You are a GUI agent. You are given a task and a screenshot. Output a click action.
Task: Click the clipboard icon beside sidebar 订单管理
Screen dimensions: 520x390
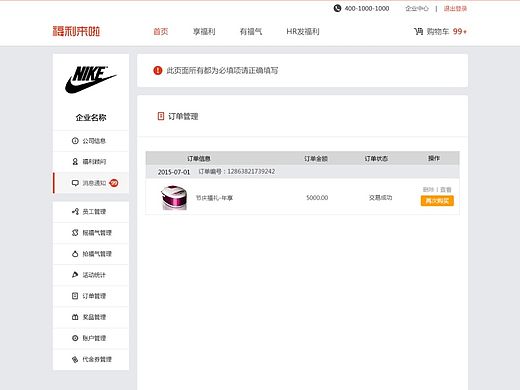(75, 296)
